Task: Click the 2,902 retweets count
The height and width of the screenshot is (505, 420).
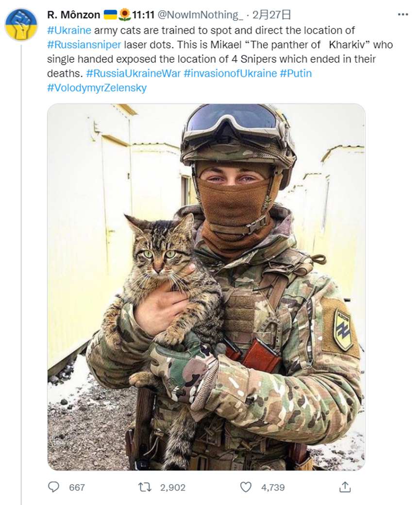Action: click(x=173, y=488)
